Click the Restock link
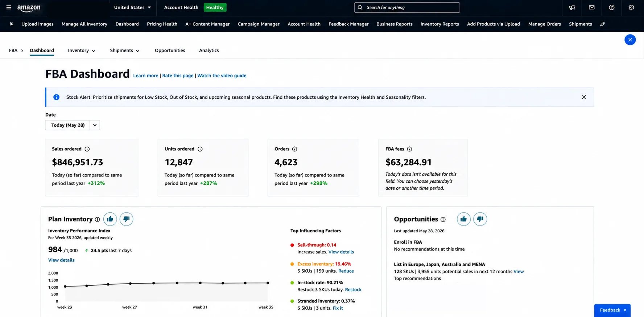This screenshot has height=317, width=644. point(353,289)
